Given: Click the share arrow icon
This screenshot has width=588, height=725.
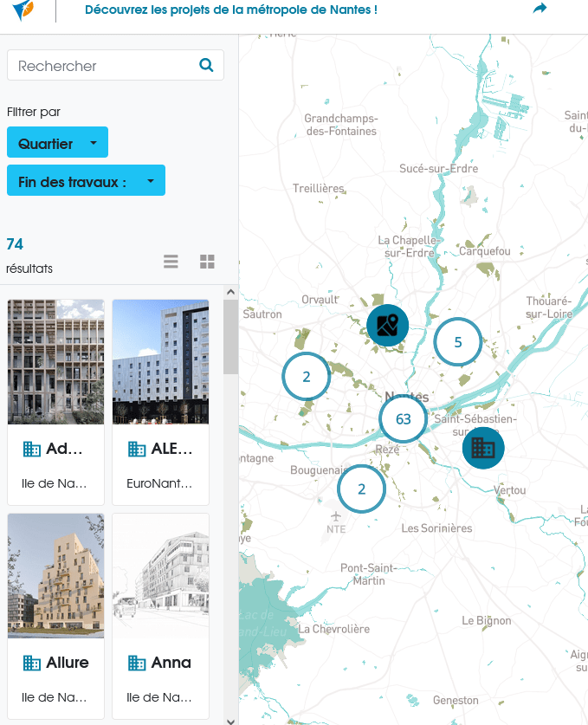Looking at the screenshot, I should pyautogui.click(x=540, y=9).
